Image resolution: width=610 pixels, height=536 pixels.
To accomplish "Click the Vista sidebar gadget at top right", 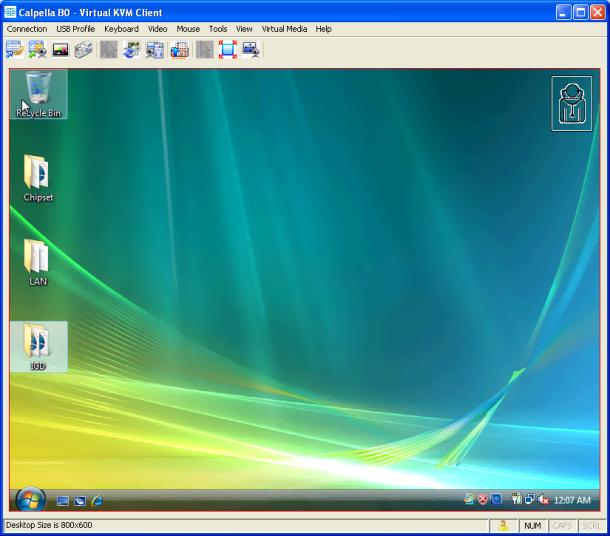I will (571, 103).
